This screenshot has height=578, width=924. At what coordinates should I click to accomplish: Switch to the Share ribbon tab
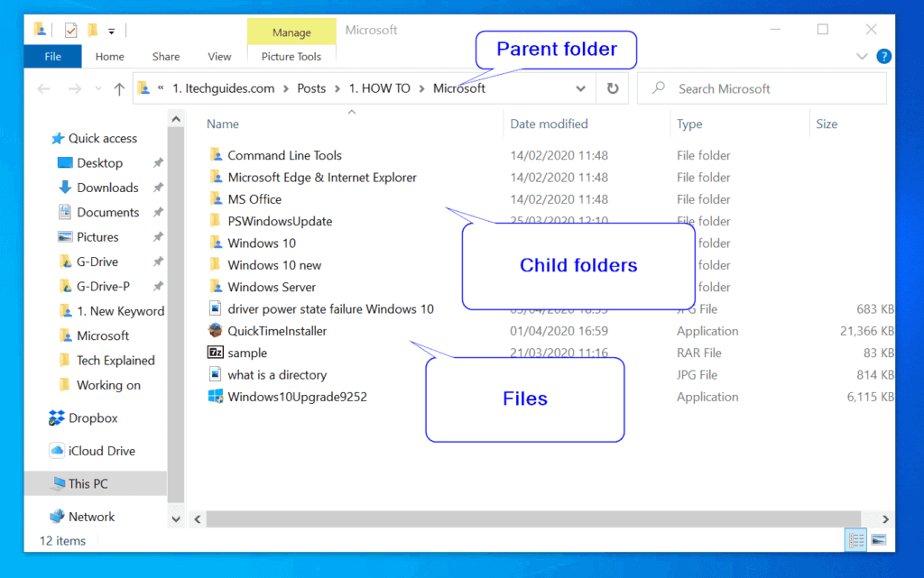pos(166,57)
